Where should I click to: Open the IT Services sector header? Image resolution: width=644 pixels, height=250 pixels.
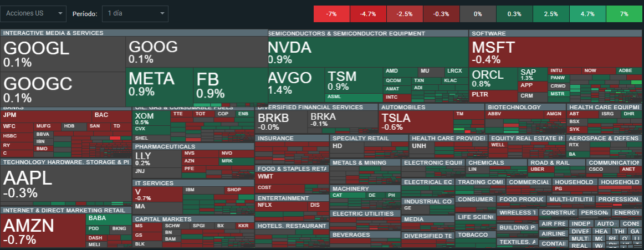193,183
